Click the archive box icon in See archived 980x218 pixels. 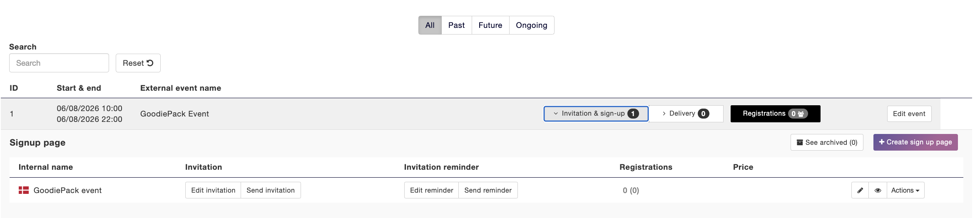[800, 142]
